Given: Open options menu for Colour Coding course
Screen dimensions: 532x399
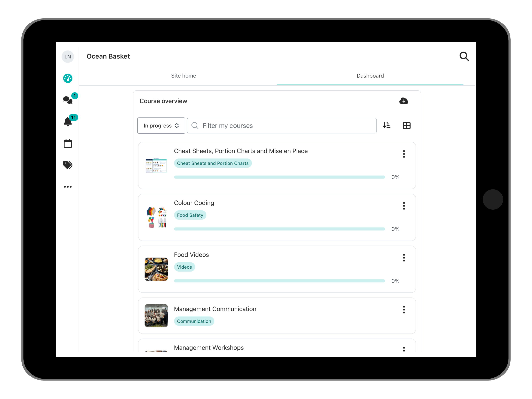Looking at the screenshot, I should (x=404, y=206).
